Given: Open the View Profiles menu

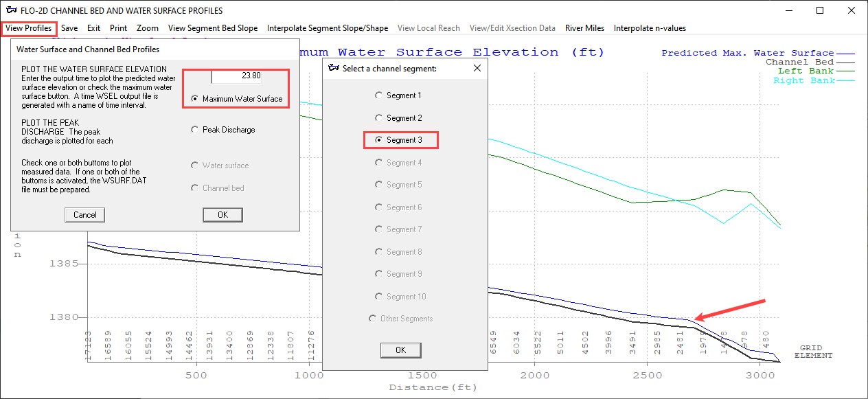Looking at the screenshot, I should tap(28, 28).
